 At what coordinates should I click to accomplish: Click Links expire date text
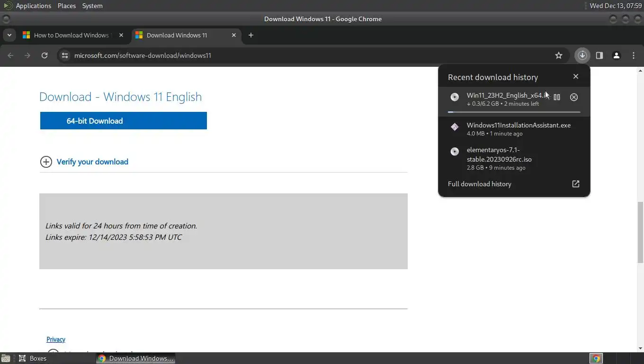(114, 237)
